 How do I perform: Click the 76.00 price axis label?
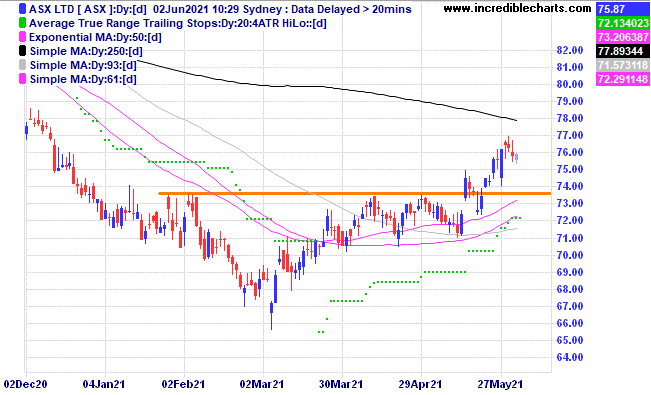[x=570, y=152]
